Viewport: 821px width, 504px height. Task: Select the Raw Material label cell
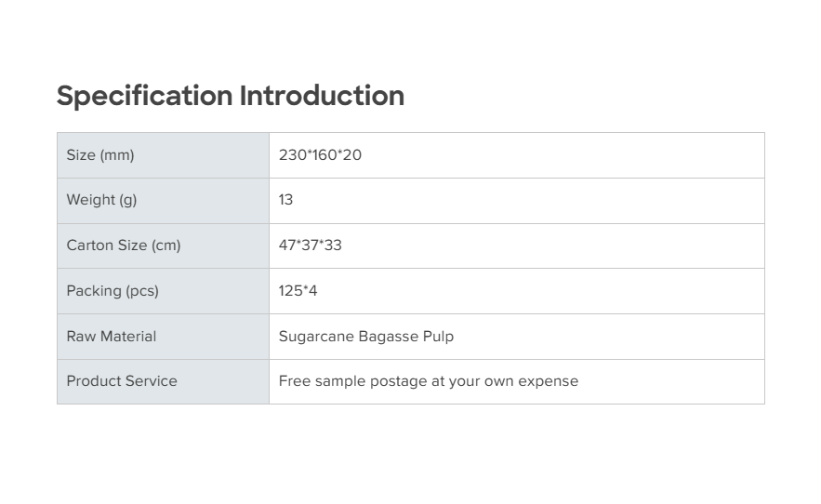point(112,337)
